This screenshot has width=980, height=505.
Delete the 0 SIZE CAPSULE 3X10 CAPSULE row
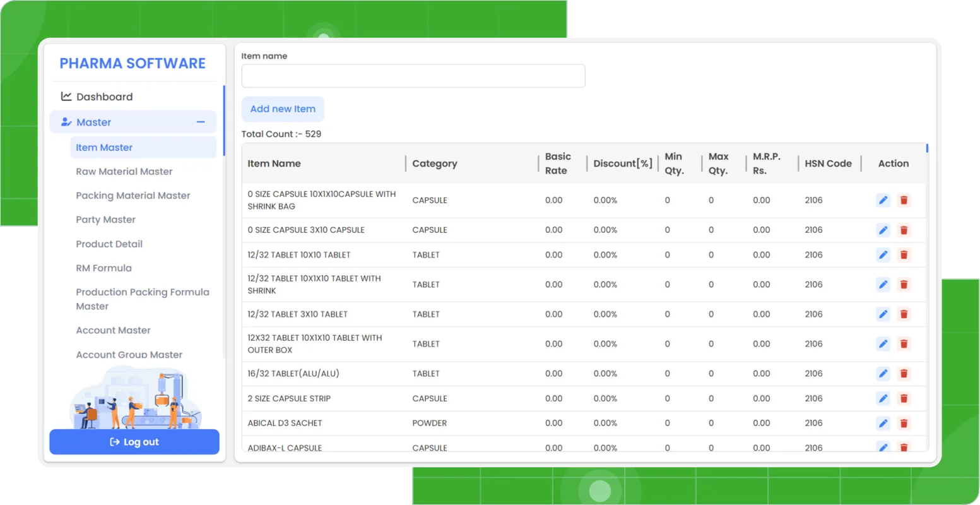(x=904, y=230)
